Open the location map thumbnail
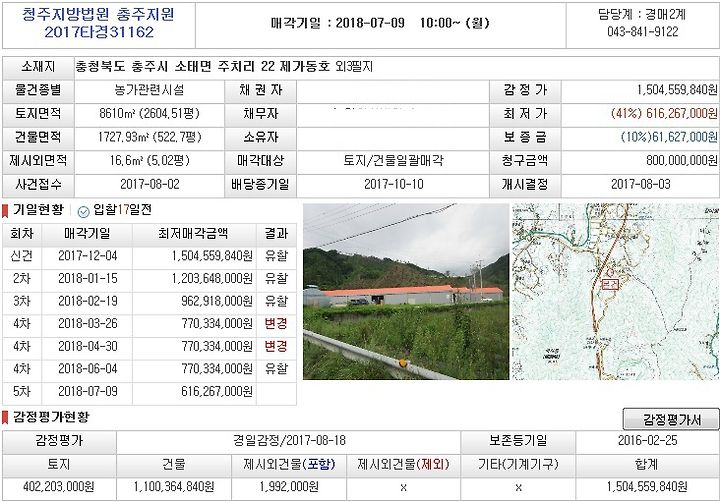This screenshot has width=720, height=502. (x=616, y=291)
